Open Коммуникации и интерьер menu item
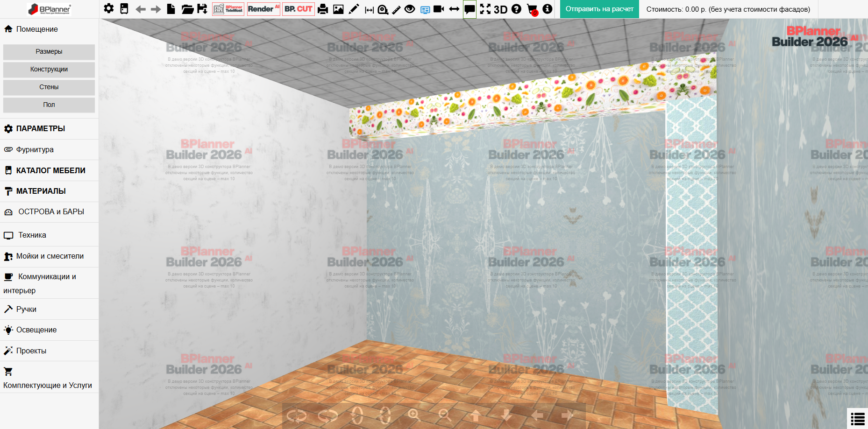The height and width of the screenshot is (429, 868). 49,283
